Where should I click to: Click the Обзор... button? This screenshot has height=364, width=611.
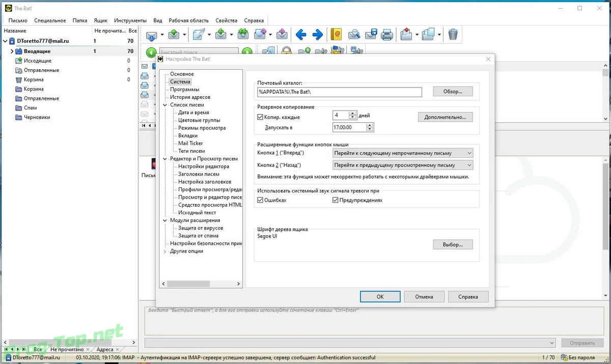pyautogui.click(x=453, y=92)
